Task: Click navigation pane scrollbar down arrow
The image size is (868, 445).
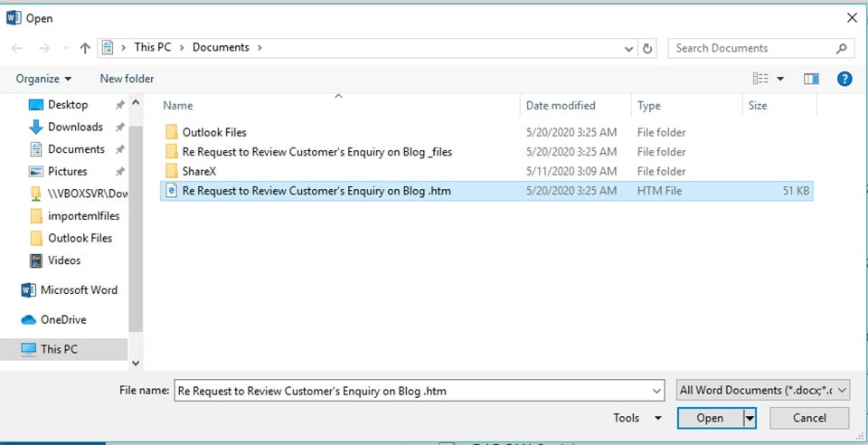Action: [x=136, y=364]
